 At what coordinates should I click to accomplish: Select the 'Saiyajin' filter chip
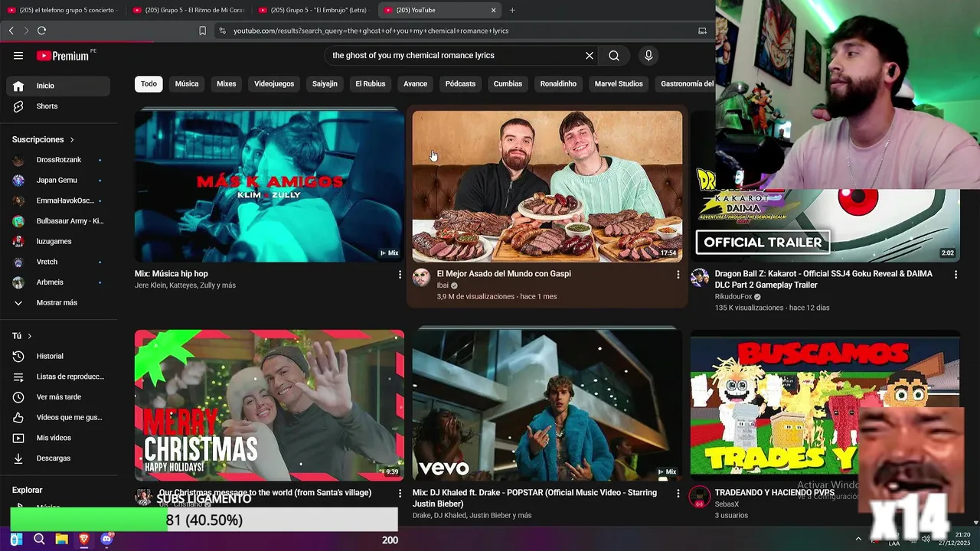pyautogui.click(x=325, y=83)
